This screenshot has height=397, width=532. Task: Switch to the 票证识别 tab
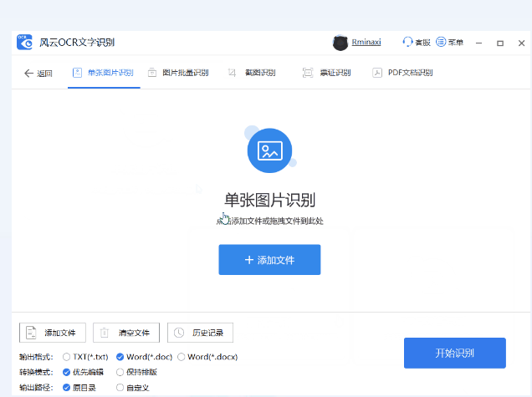326,73
